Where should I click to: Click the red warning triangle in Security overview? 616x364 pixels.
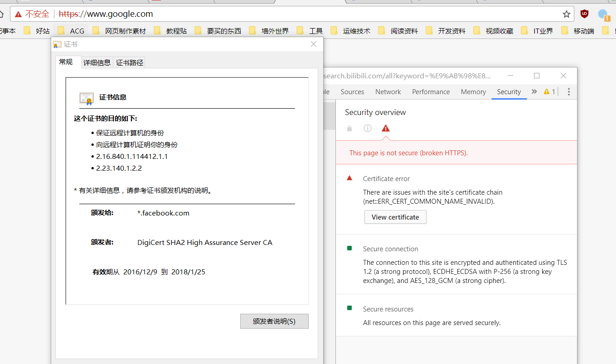[x=385, y=128]
